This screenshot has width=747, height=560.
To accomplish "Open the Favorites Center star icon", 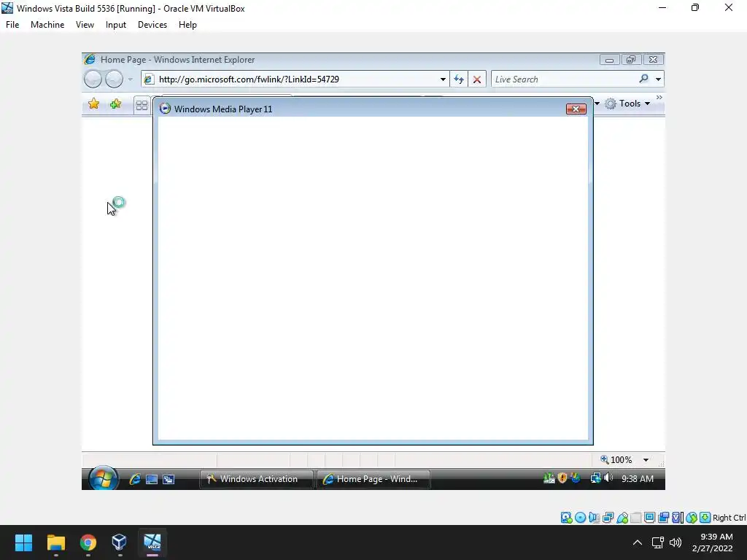I will click(94, 104).
